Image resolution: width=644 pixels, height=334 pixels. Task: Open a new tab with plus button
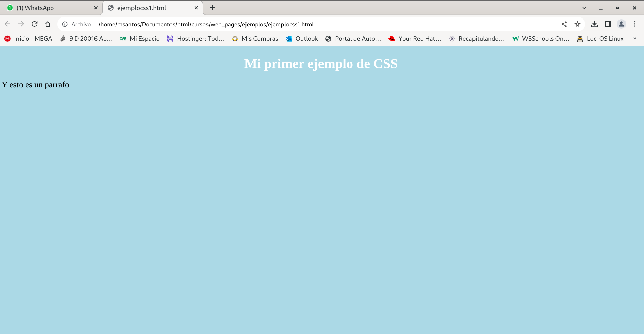tap(212, 8)
